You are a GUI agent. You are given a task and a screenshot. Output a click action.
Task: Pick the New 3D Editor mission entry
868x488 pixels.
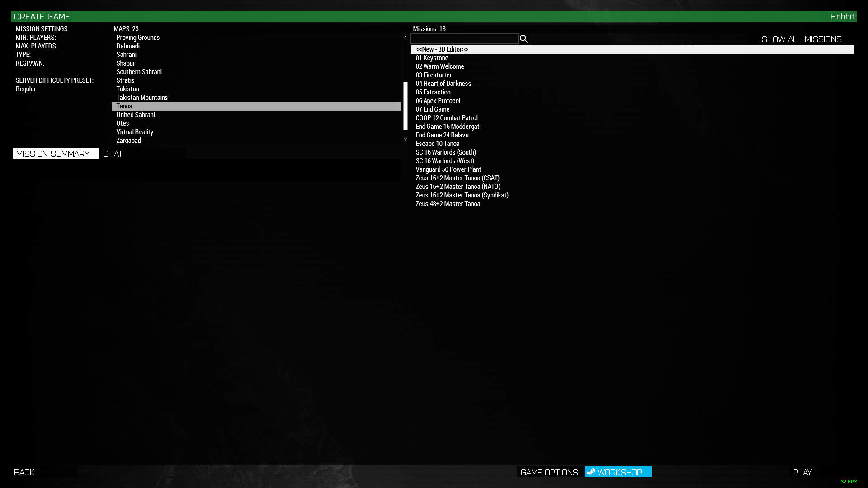click(442, 49)
